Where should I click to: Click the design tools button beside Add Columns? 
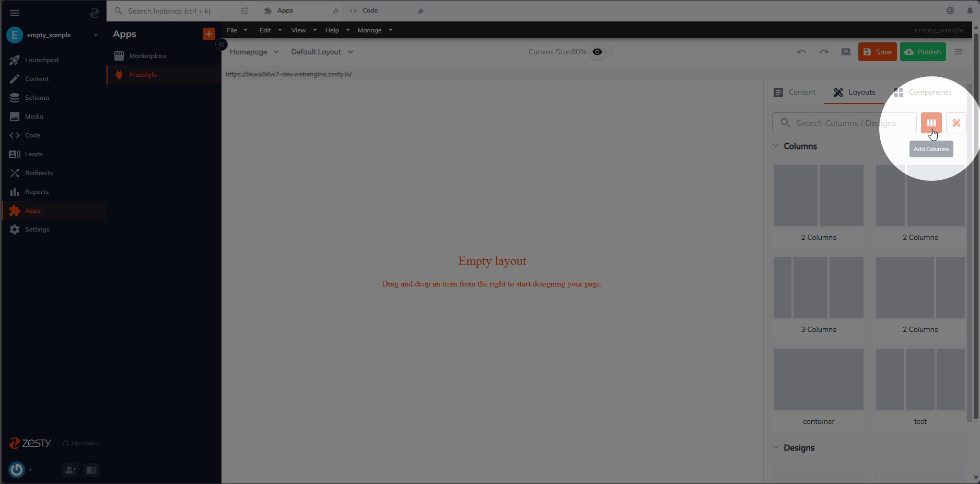[956, 123]
